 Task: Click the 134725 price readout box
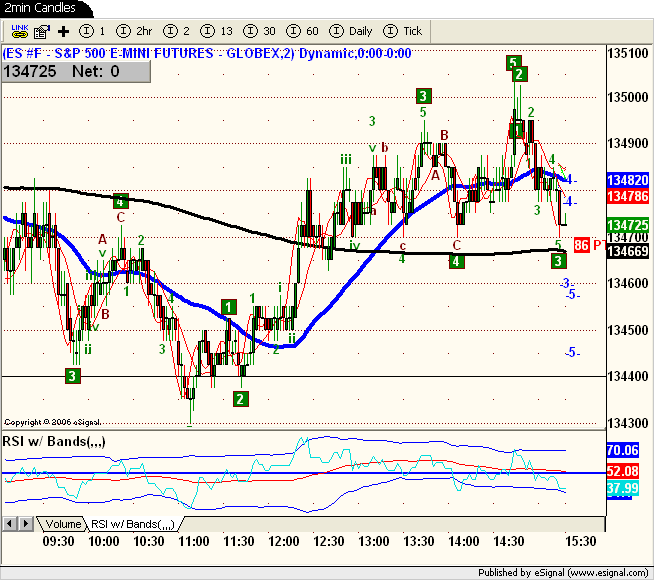point(36,71)
